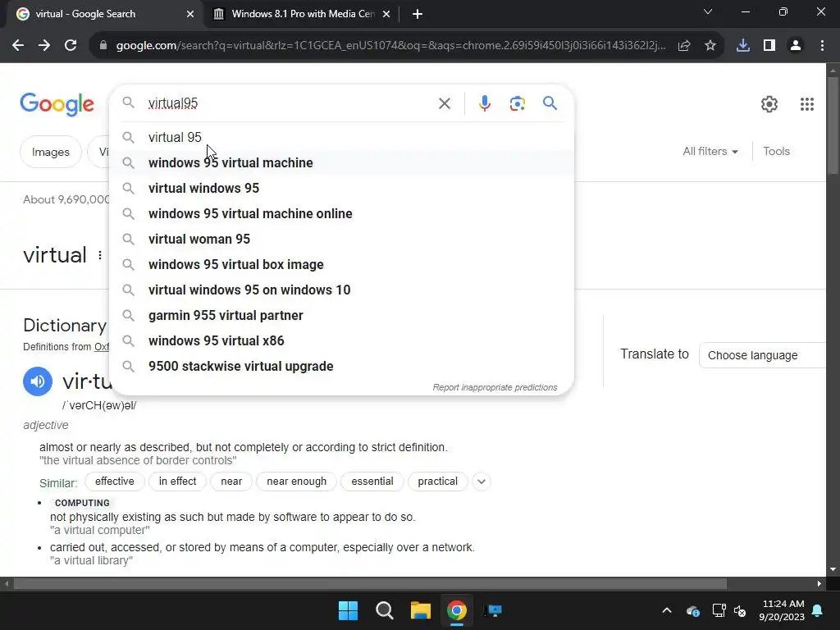
Task: Click the muted volume tray icon
Action: tap(741, 610)
